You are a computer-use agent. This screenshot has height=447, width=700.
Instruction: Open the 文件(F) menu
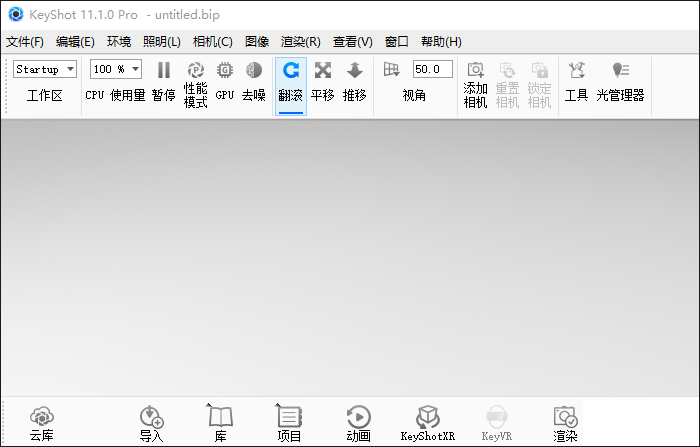pyautogui.click(x=25, y=42)
